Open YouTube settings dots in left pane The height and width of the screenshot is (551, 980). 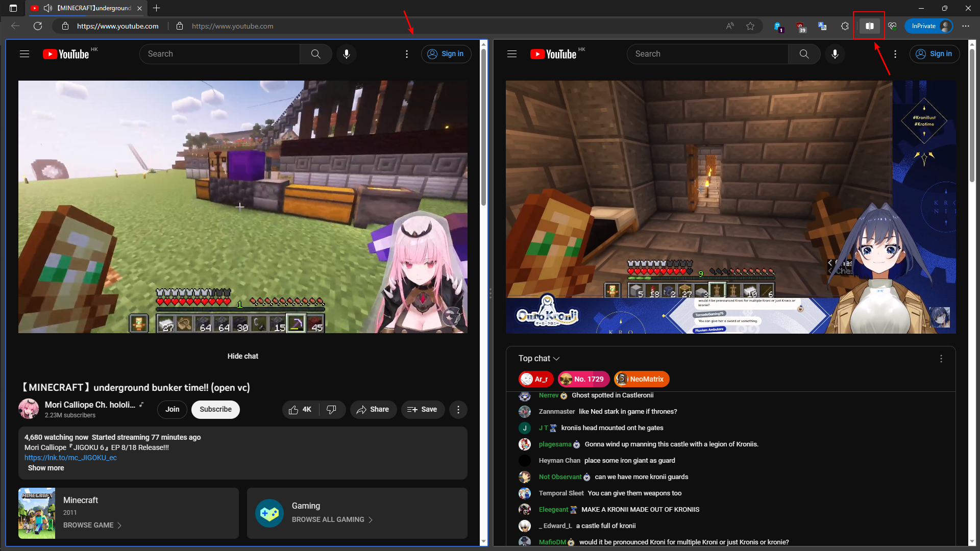[x=407, y=54]
